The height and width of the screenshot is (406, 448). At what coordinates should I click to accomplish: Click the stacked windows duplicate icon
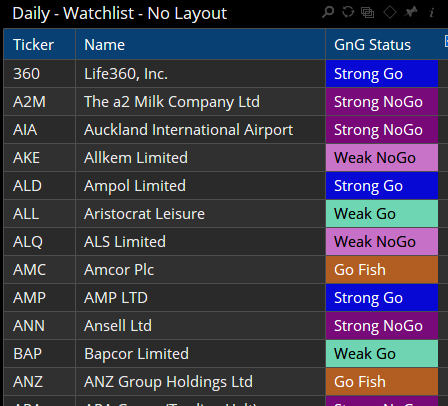pos(367,13)
